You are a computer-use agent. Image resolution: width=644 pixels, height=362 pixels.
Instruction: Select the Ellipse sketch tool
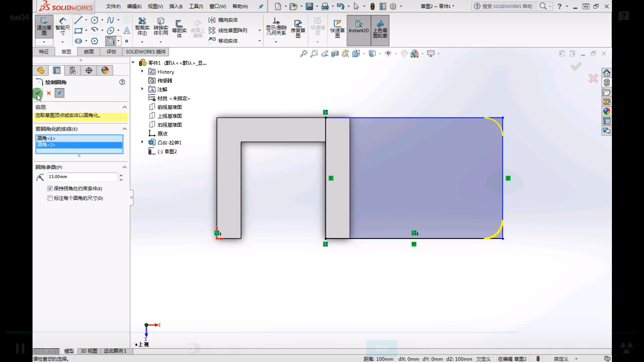coord(110,31)
